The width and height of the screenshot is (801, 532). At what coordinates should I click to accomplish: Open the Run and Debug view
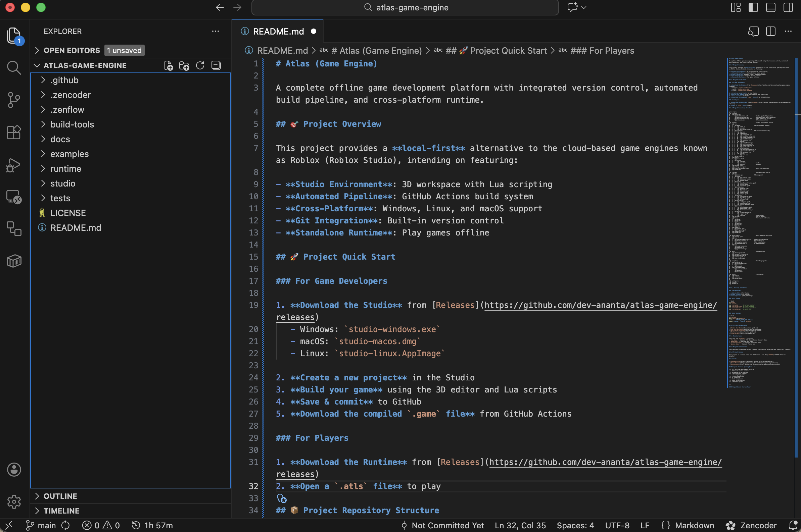[x=13, y=165]
